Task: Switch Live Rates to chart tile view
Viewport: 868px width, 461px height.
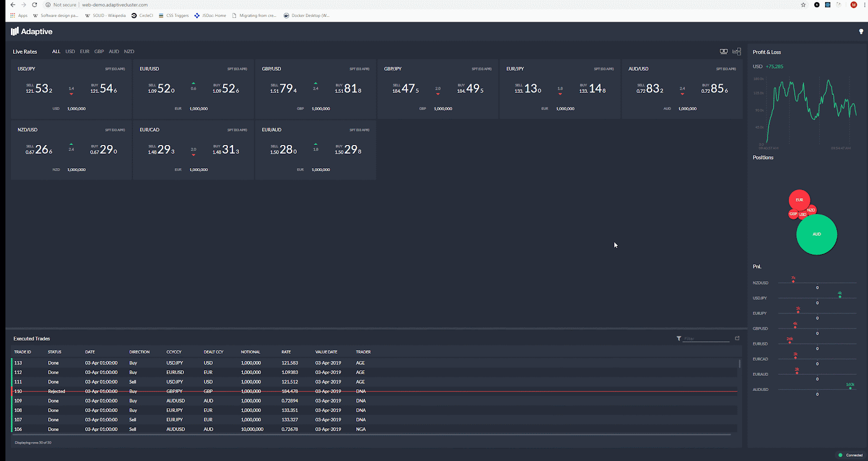Action: point(737,52)
